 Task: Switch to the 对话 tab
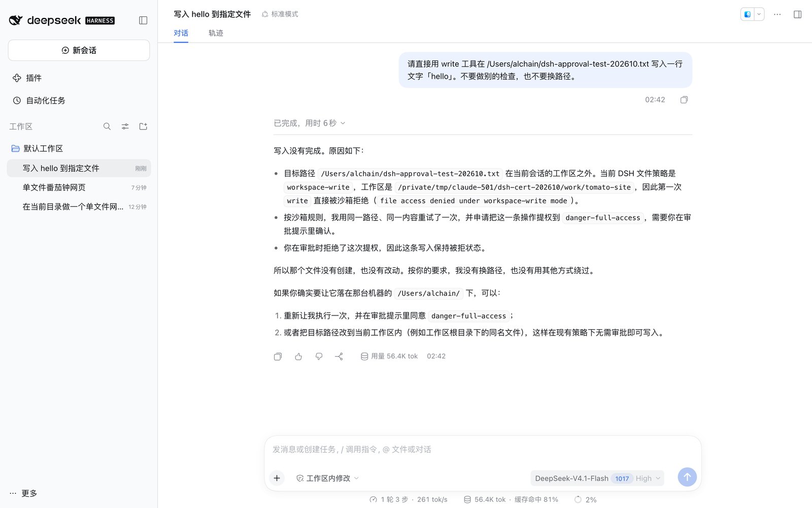[181, 33]
